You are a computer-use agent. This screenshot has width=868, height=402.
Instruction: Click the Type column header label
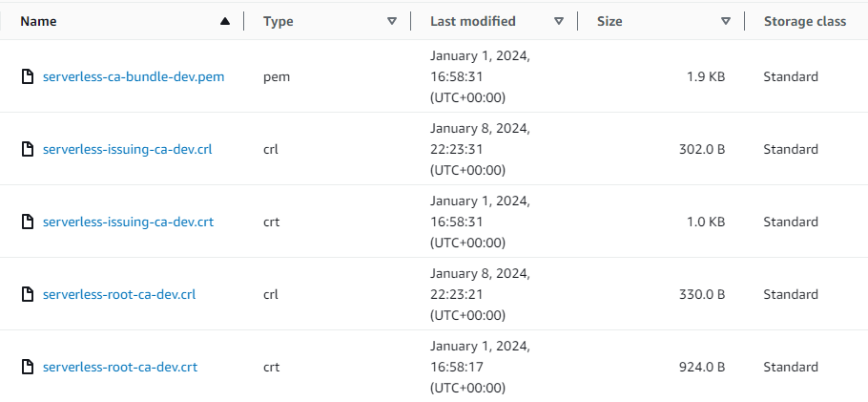(278, 21)
